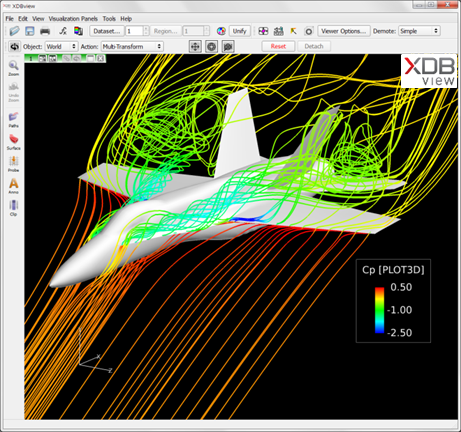The height and width of the screenshot is (432, 461).
Task: Open the Help menu
Action: tap(126, 19)
